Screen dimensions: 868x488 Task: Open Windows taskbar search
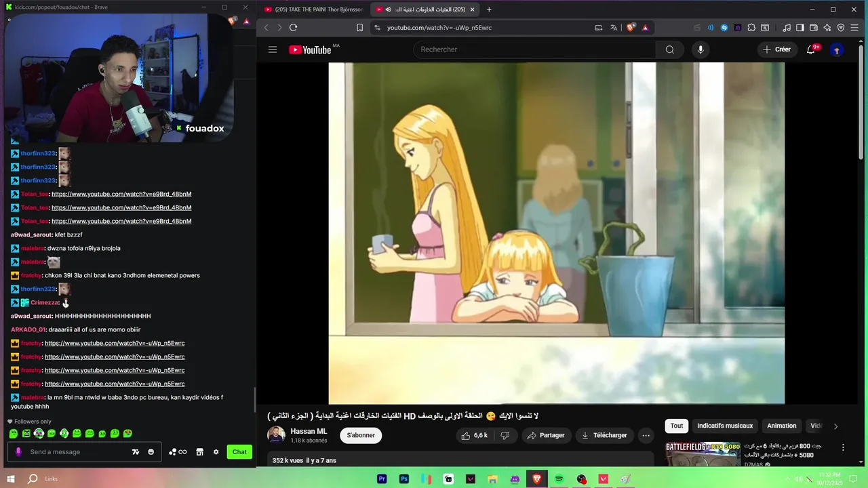[33, 479]
